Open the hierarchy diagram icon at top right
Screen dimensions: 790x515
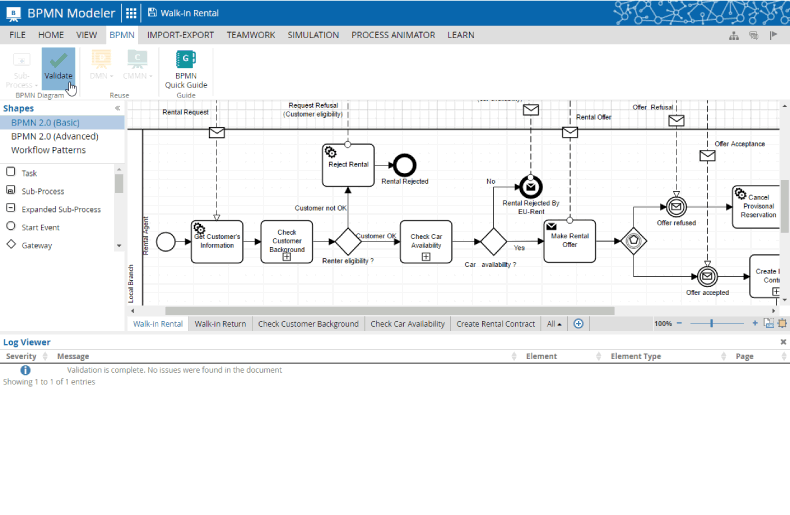tap(734, 35)
